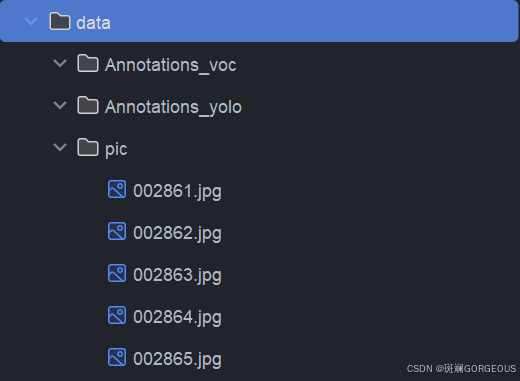Click the image icon of 002862.jpg

(117, 231)
